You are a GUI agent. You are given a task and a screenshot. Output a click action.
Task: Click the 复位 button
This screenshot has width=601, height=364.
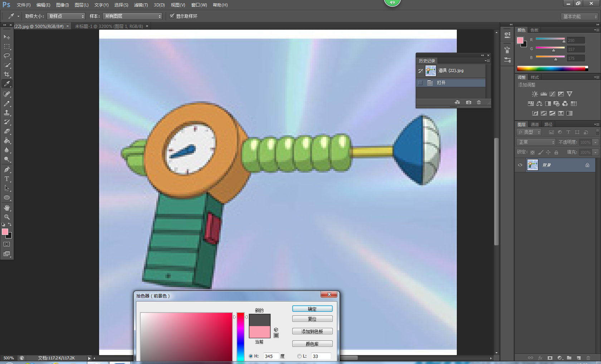pyautogui.click(x=312, y=319)
